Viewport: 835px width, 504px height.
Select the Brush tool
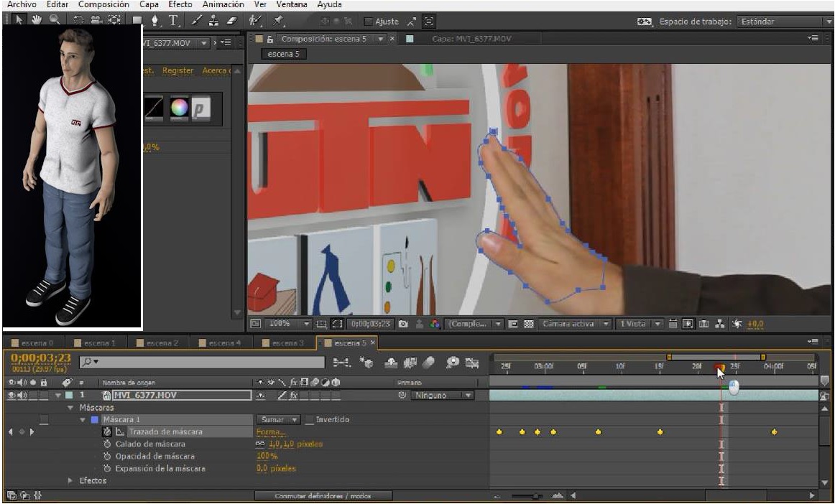coord(196,21)
